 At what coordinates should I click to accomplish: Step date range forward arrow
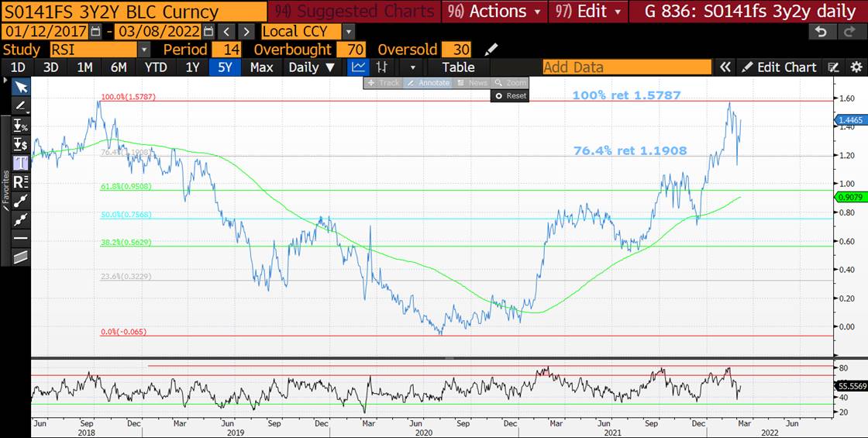coord(247,32)
